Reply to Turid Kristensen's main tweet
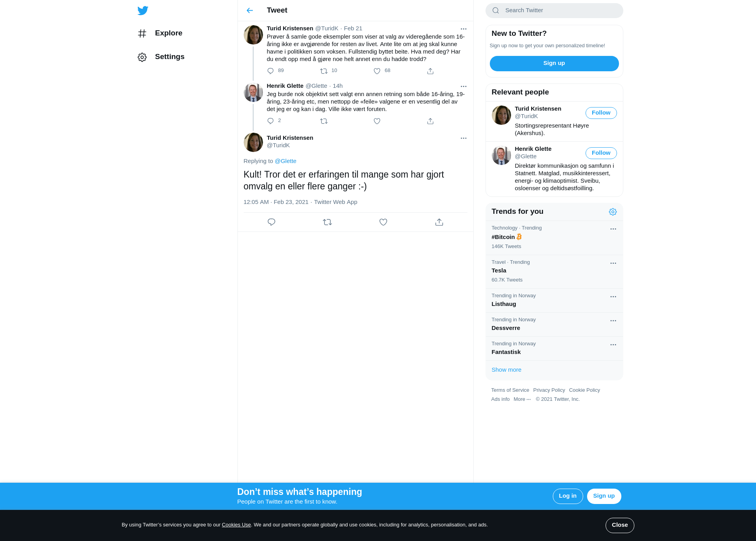This screenshot has width=756, height=541. point(271,222)
